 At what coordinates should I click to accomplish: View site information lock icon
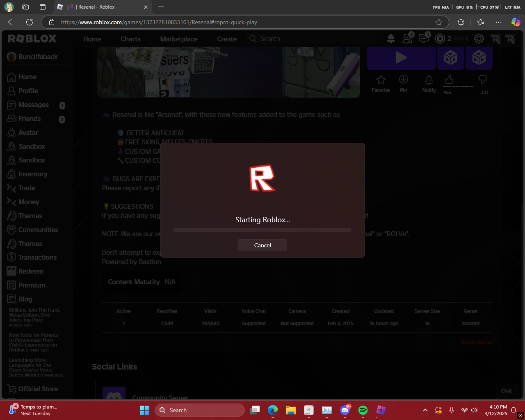pyautogui.click(x=52, y=22)
